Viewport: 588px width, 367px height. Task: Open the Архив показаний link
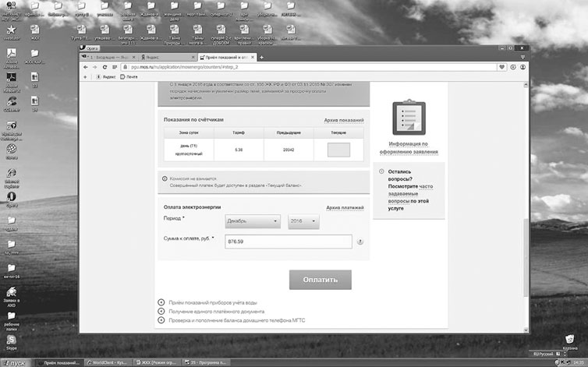point(344,120)
